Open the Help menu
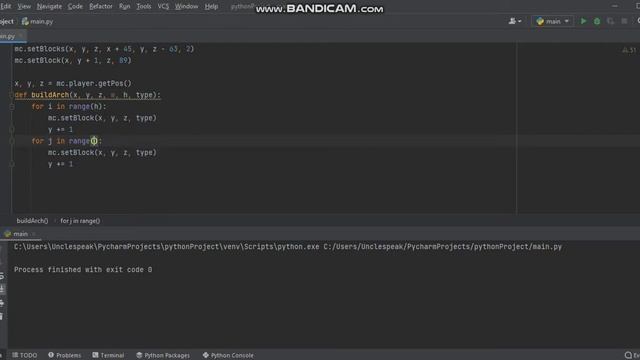This screenshot has width=640, height=360. tap(211, 7)
